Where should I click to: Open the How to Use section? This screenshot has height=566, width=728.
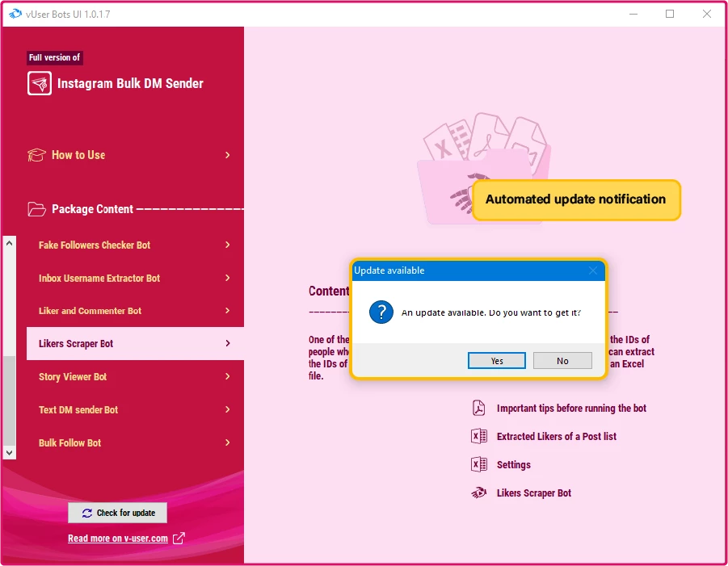click(130, 155)
